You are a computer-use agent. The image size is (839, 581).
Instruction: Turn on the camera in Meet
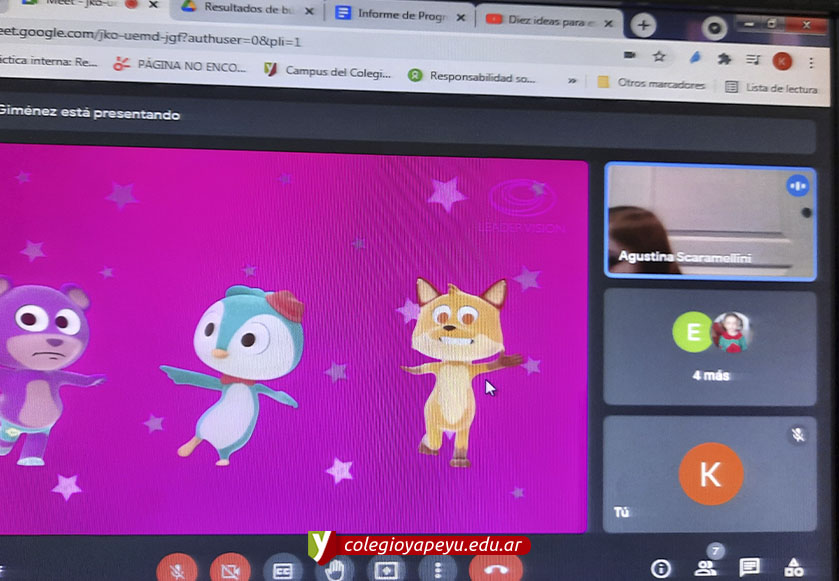click(230, 568)
